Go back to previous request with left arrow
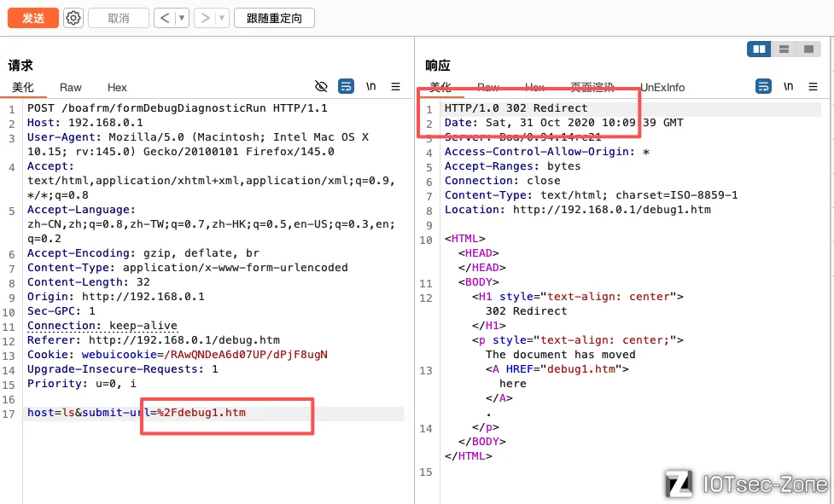The image size is (834, 504). click(x=165, y=18)
